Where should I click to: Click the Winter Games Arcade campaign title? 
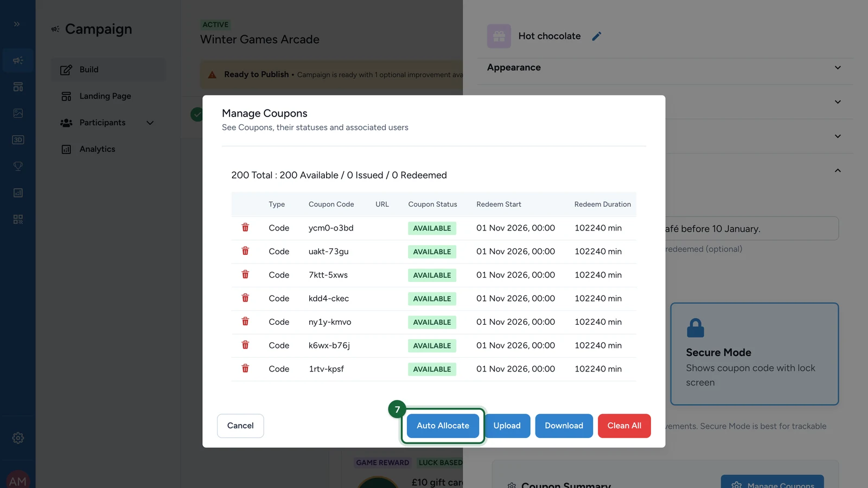[x=260, y=40]
